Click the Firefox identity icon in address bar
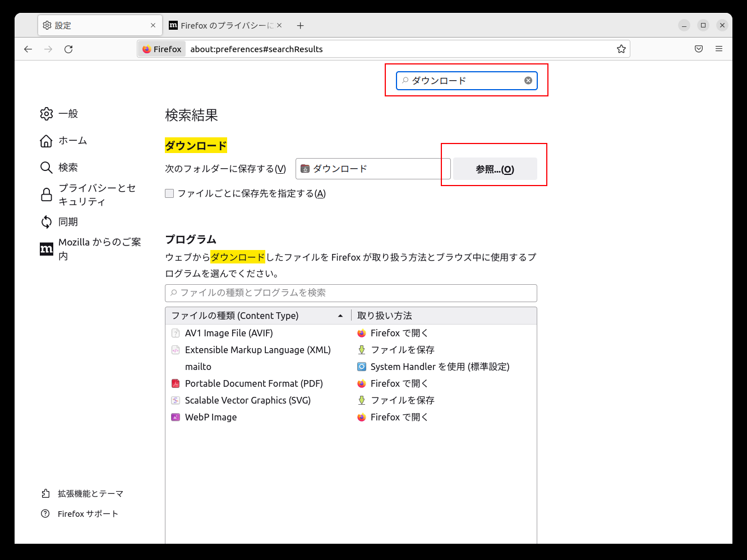The width and height of the screenshot is (747, 560). (147, 49)
